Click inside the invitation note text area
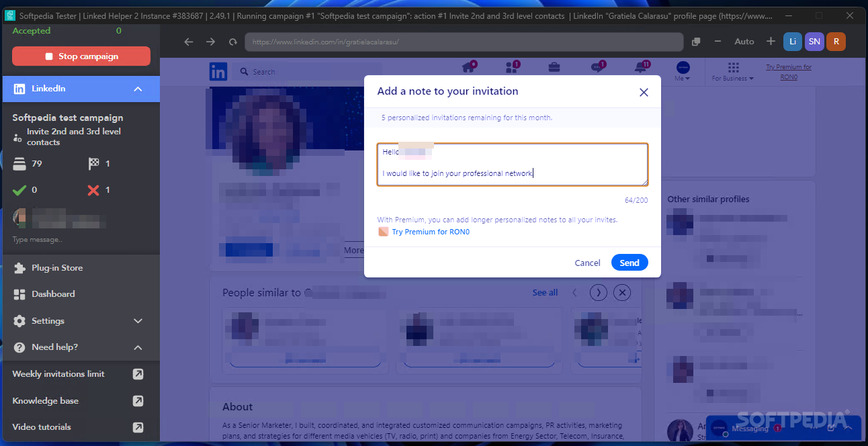 [x=513, y=164]
